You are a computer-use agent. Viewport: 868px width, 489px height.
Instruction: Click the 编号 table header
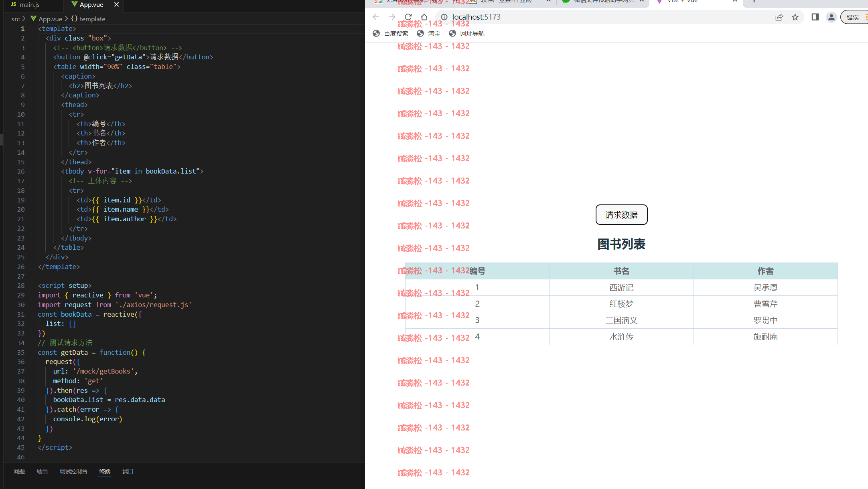pyautogui.click(x=477, y=271)
